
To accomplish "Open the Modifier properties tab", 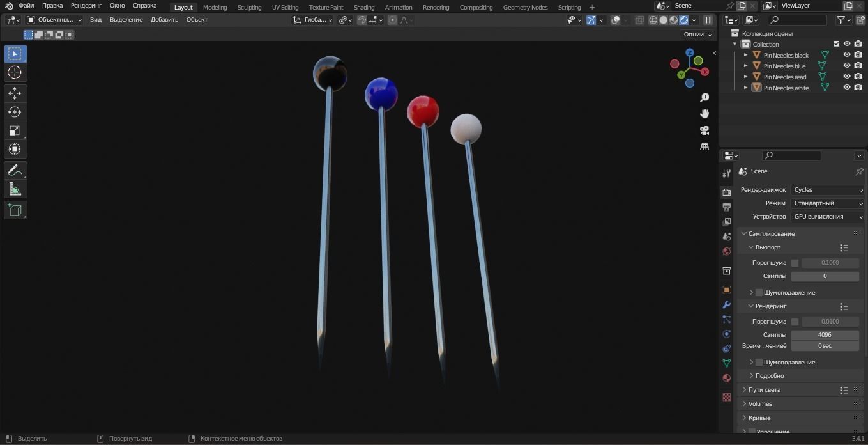I will (x=726, y=305).
